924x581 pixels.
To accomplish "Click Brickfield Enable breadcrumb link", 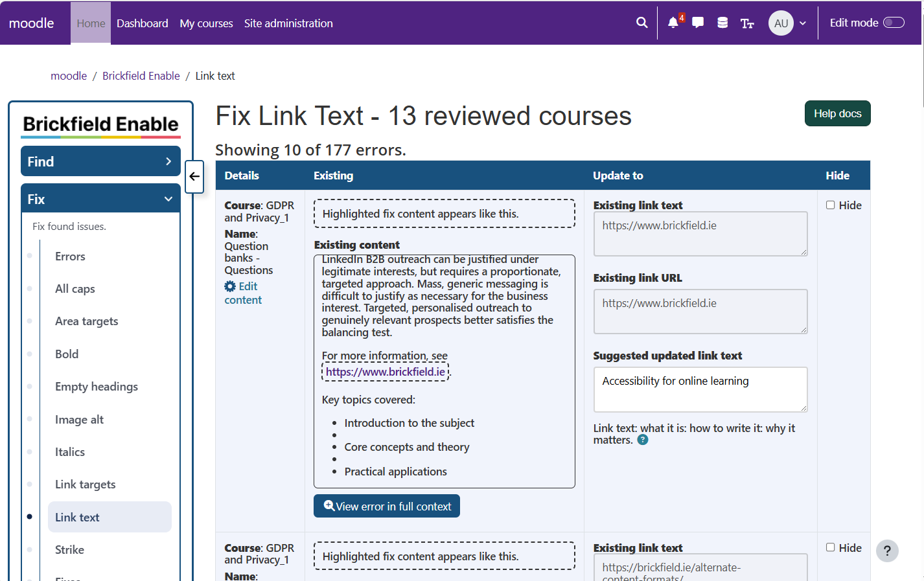I will (x=141, y=76).
